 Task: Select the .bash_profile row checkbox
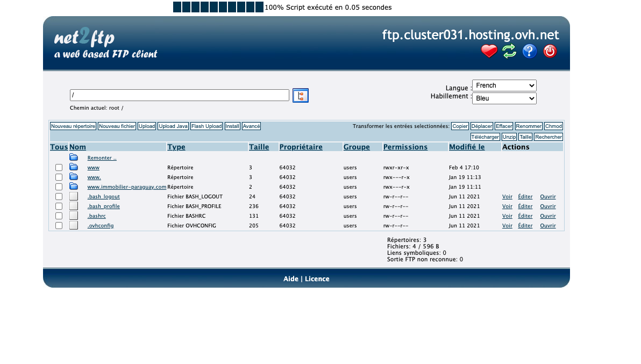(x=59, y=206)
